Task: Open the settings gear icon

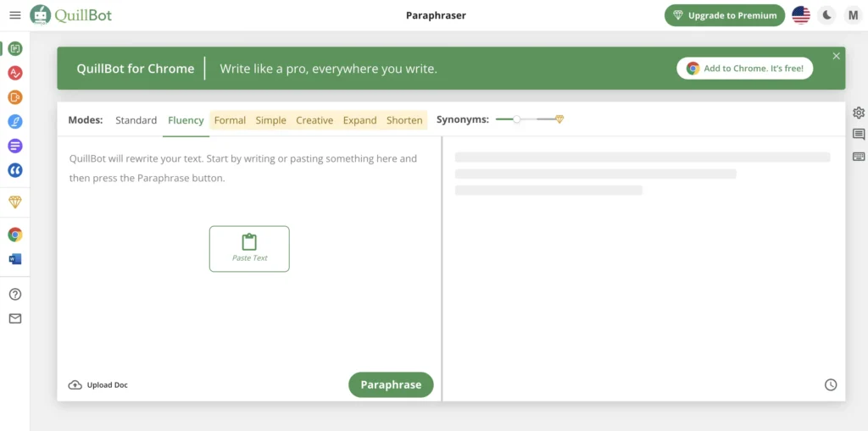Action: (859, 113)
